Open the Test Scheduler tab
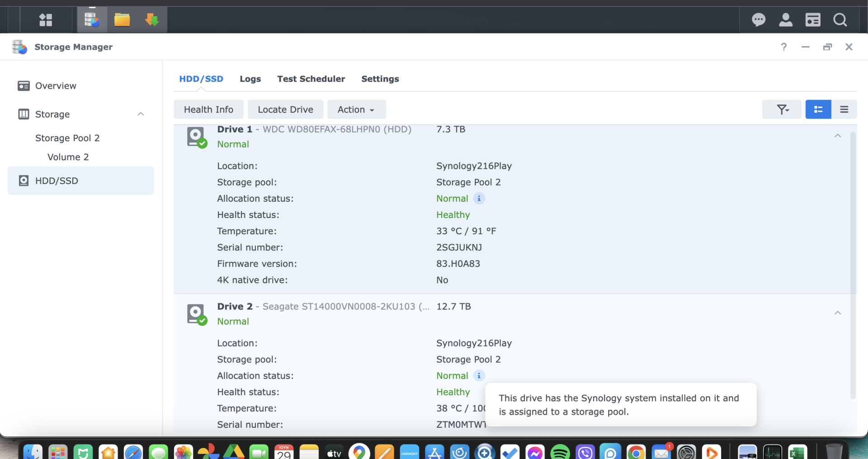The height and width of the screenshot is (459, 868). point(311,79)
